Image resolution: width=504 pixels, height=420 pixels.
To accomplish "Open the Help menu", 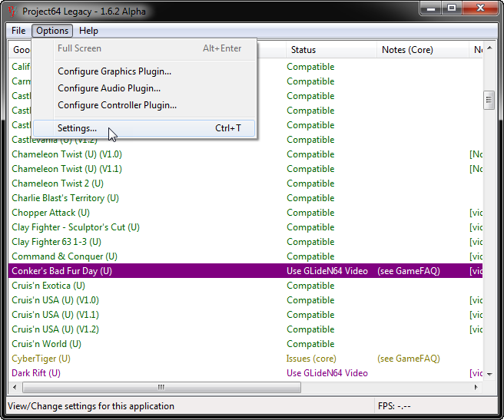I will pyautogui.click(x=88, y=31).
